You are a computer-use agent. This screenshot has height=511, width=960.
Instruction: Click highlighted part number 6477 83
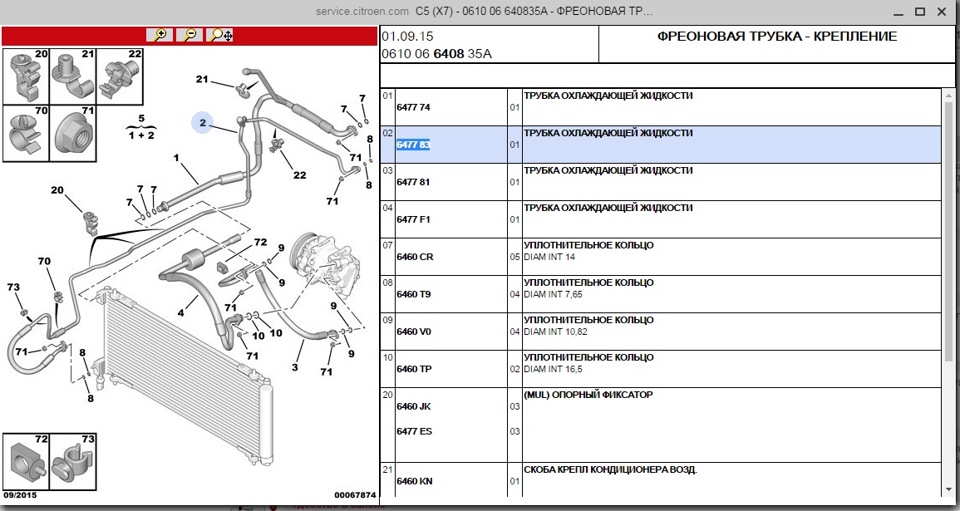tap(413, 144)
